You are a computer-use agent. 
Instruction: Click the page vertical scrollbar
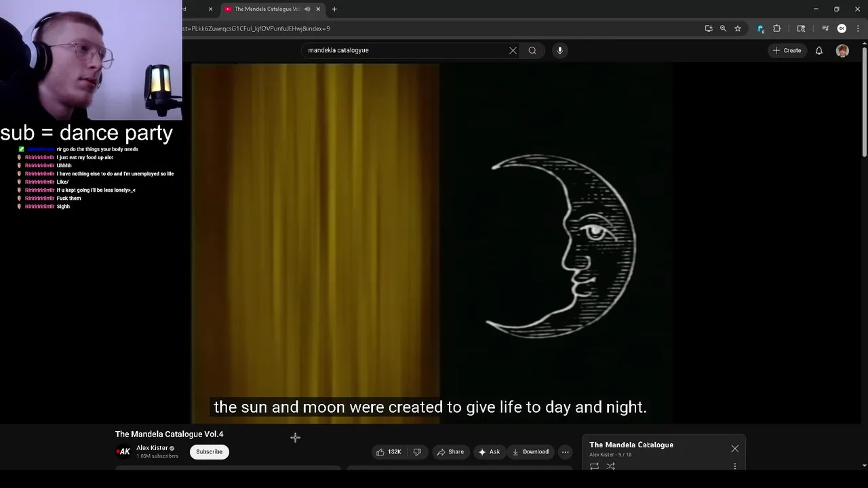pos(864,102)
